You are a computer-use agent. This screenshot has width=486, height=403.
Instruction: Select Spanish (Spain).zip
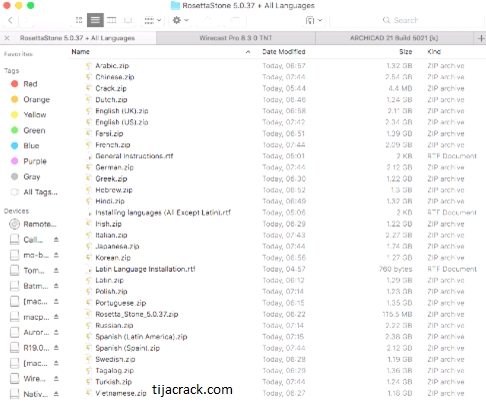(127, 348)
